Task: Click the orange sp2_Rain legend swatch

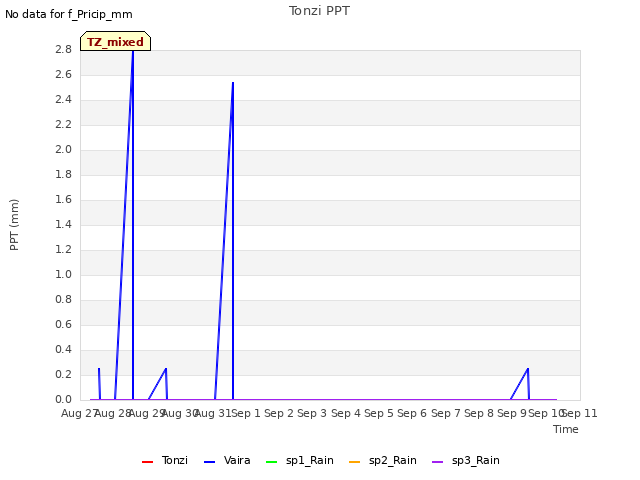Action: click(355, 462)
